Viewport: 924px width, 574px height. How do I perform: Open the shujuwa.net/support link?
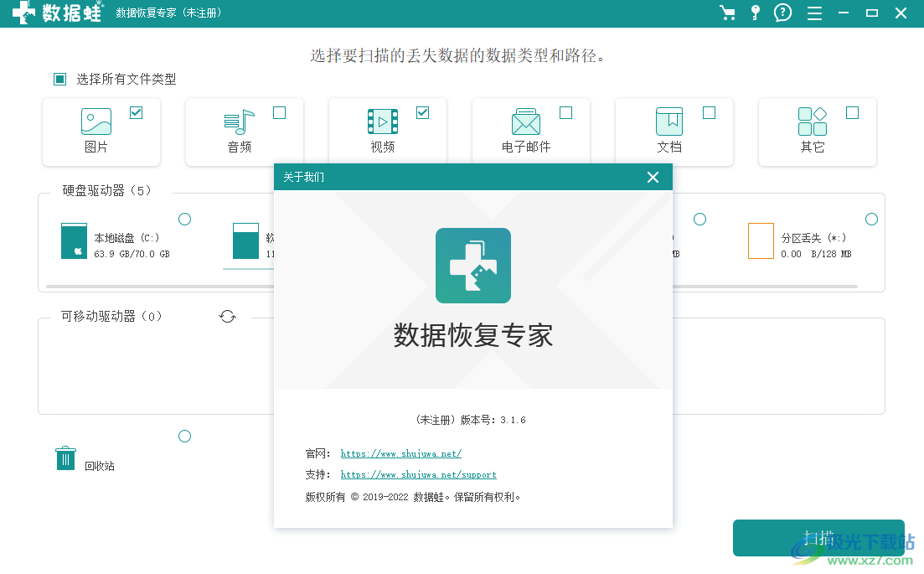click(418, 475)
